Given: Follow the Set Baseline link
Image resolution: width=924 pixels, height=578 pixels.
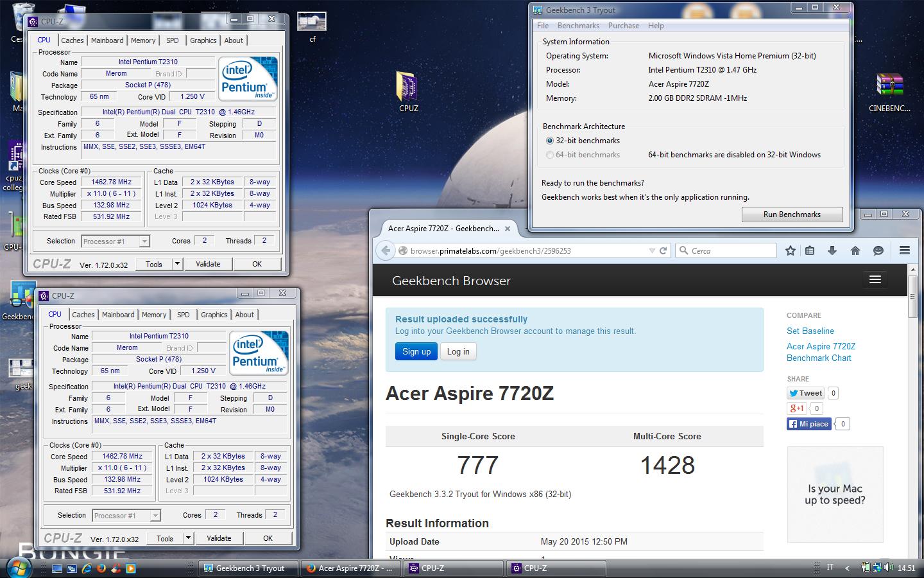Looking at the screenshot, I should [810, 331].
